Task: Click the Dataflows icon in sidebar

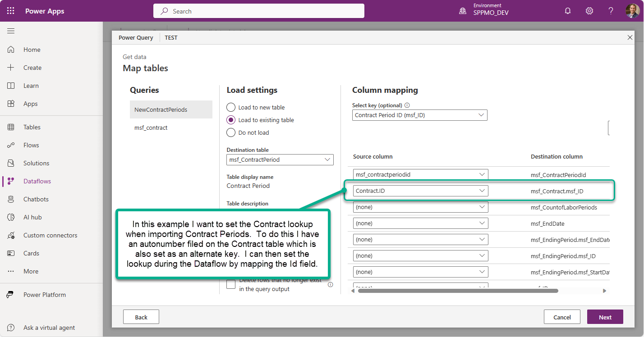Action: pyautogui.click(x=11, y=181)
